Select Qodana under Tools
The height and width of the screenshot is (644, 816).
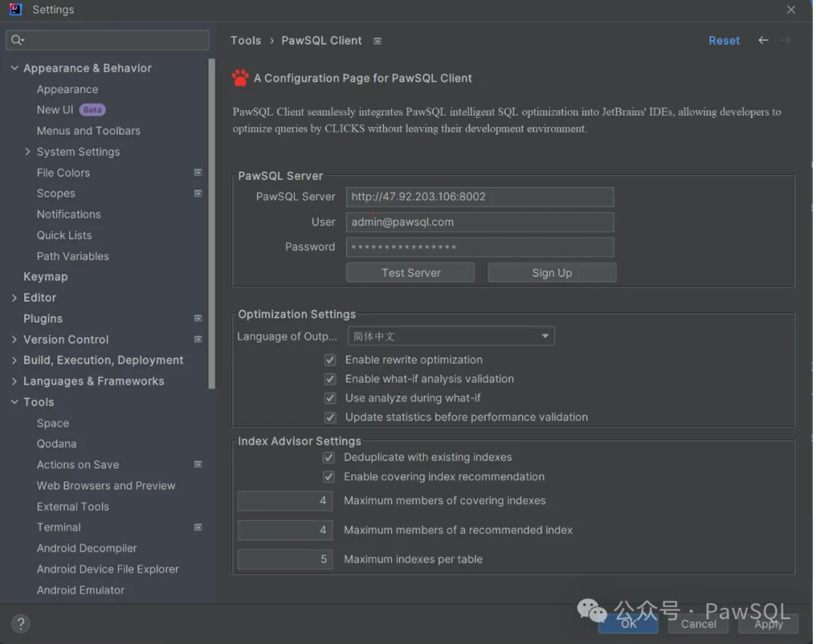tap(56, 444)
